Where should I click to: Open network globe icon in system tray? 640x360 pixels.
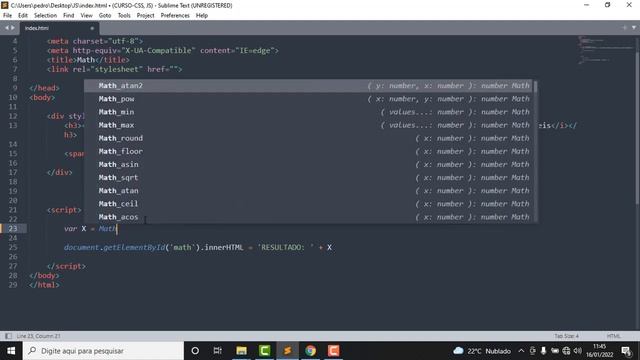pyautogui.click(x=566, y=351)
